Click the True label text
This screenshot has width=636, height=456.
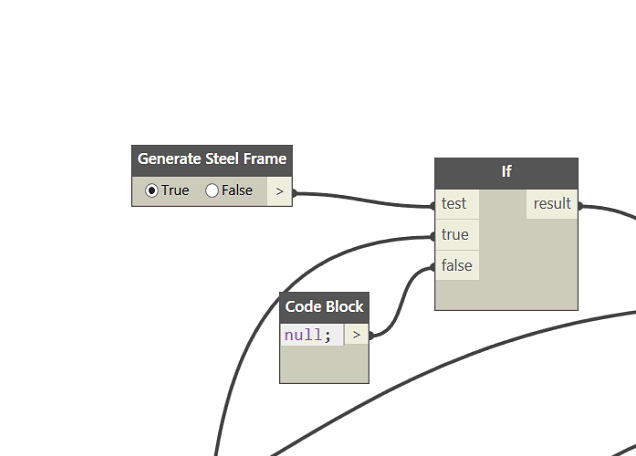coord(175,190)
